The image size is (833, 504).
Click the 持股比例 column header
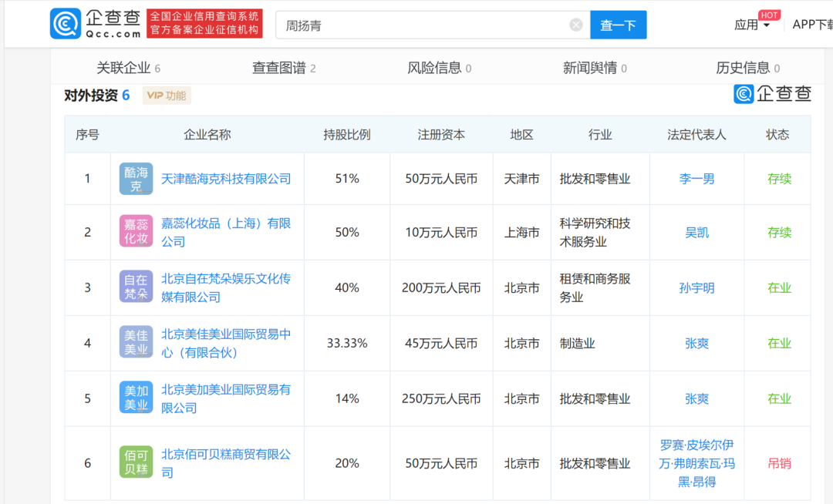[x=347, y=135]
